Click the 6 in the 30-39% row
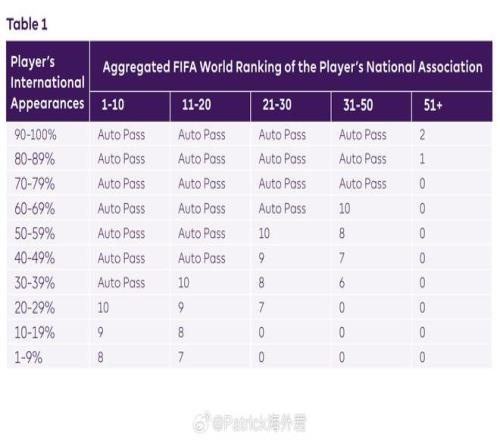The height and width of the screenshot is (440, 500). 342,283
